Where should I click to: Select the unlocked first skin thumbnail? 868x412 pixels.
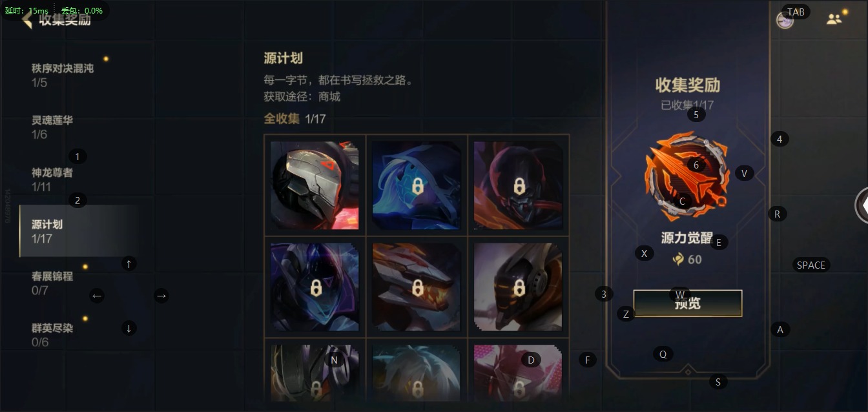tap(315, 185)
